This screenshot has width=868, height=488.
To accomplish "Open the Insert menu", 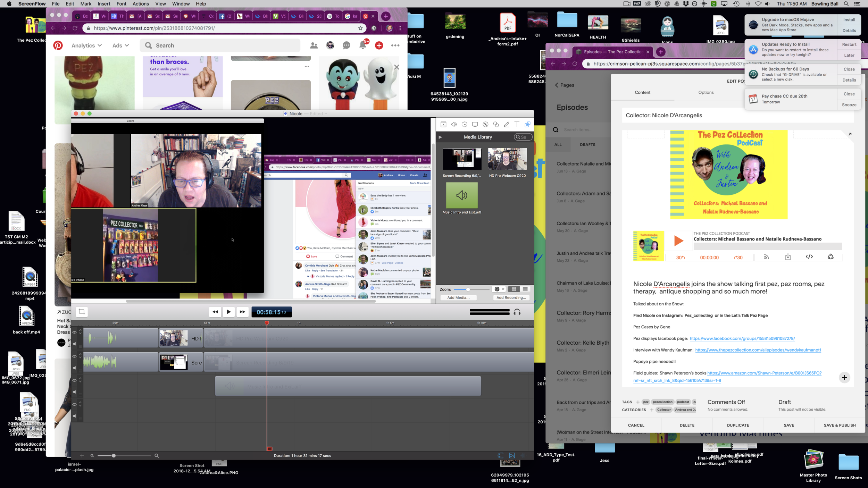I will [x=104, y=4].
